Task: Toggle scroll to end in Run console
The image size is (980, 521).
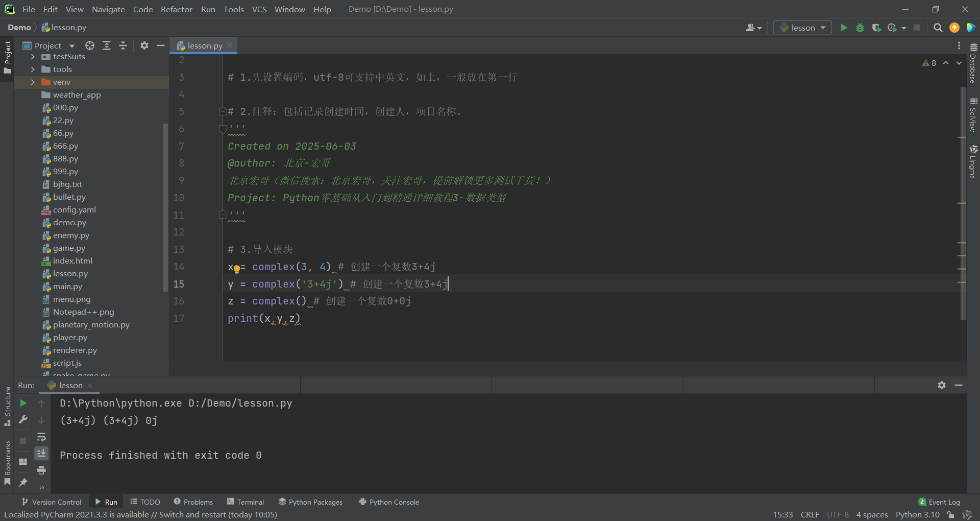Action: coord(41,453)
